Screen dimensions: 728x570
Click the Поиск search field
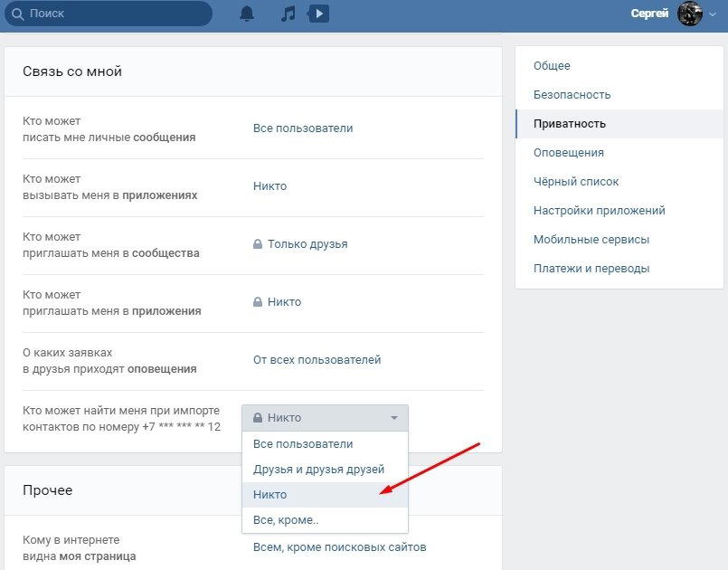tap(109, 14)
